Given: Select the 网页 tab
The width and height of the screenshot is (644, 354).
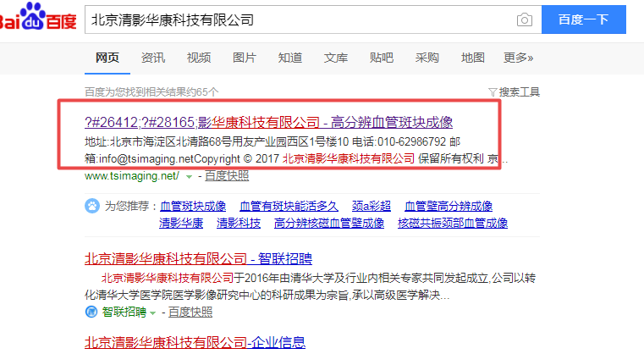Looking at the screenshot, I should point(107,58).
